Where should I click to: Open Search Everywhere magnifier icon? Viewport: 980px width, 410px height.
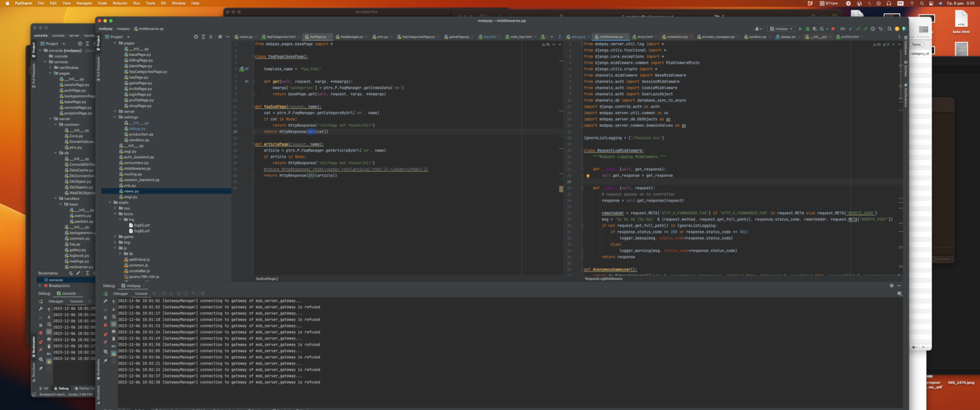click(x=889, y=28)
